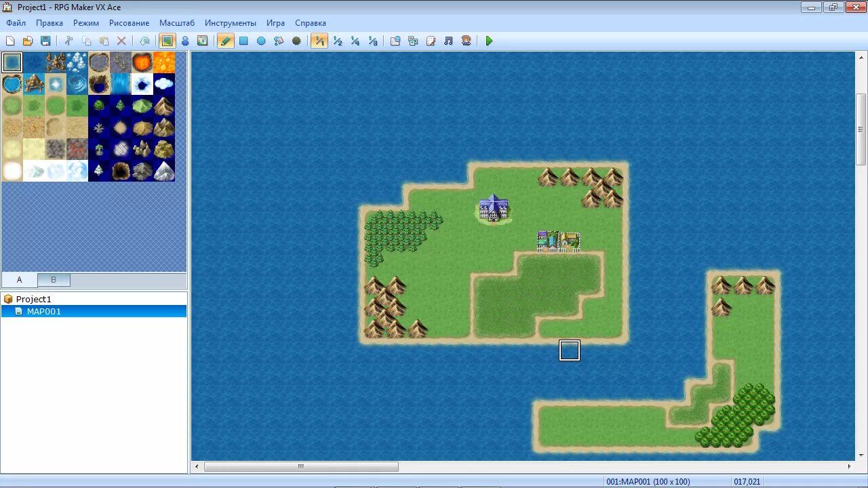Switch to Region mode icon

203,41
